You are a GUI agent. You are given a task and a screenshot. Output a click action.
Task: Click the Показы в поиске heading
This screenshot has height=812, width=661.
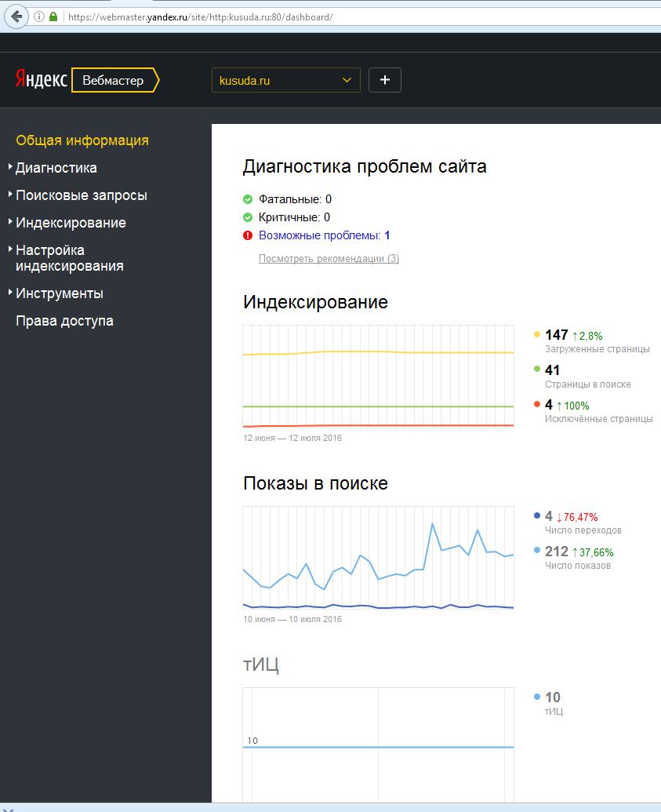click(x=316, y=483)
